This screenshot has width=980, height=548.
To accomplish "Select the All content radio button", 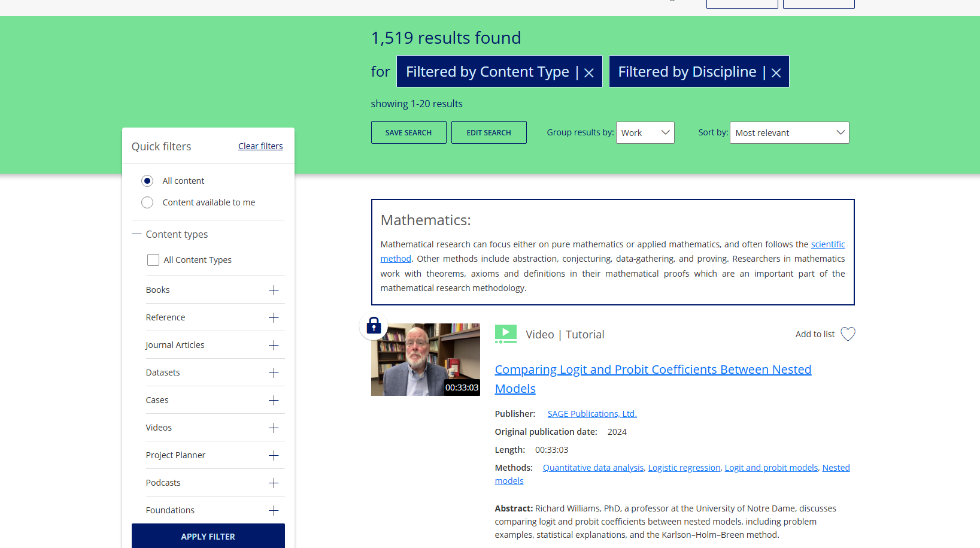I will (147, 181).
